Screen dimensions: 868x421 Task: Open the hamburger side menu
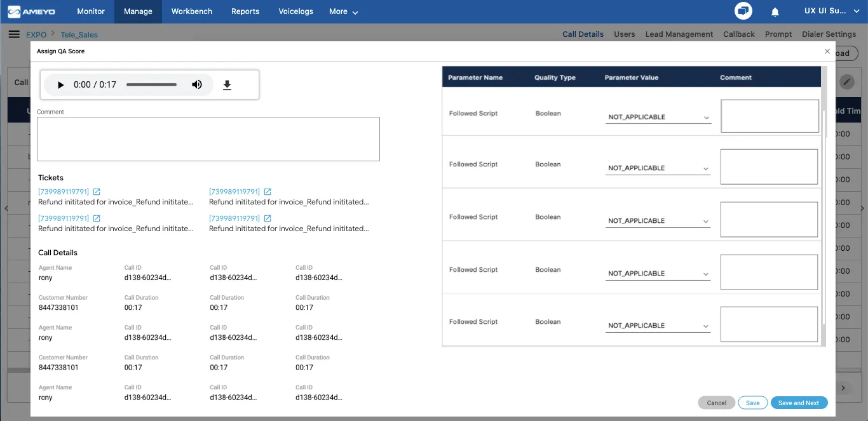(14, 34)
